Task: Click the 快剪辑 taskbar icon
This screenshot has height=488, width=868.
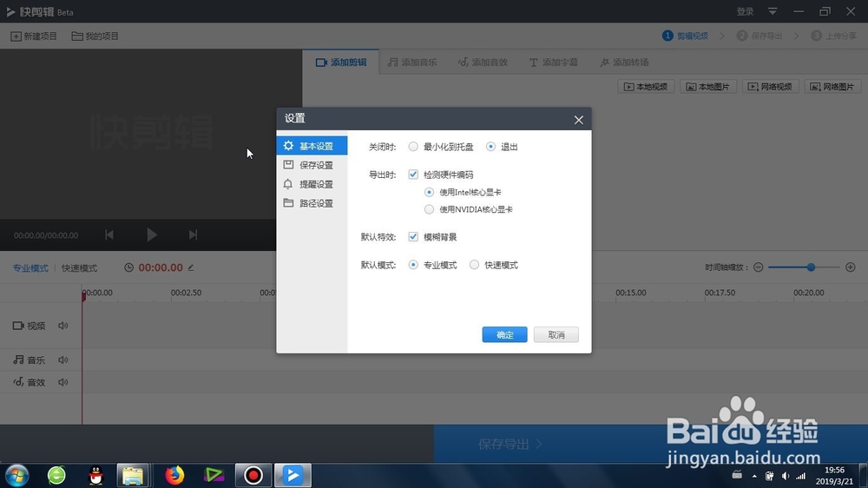Action: point(293,475)
